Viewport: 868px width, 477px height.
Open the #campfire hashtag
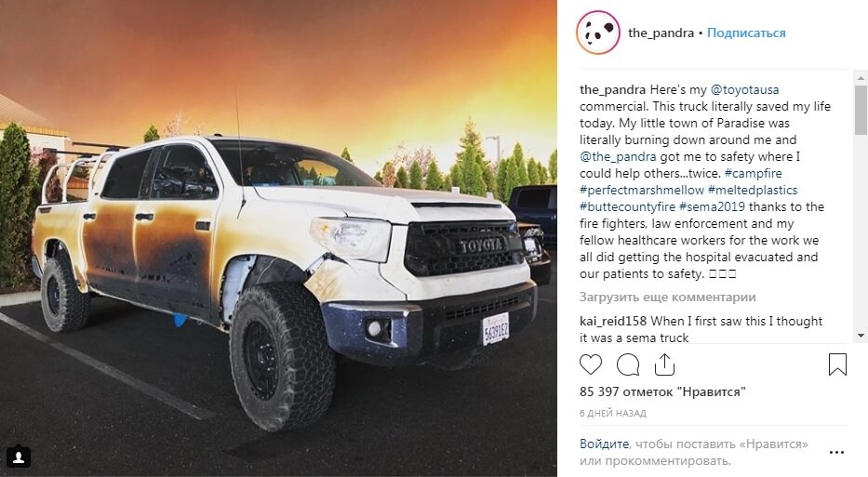(x=753, y=173)
